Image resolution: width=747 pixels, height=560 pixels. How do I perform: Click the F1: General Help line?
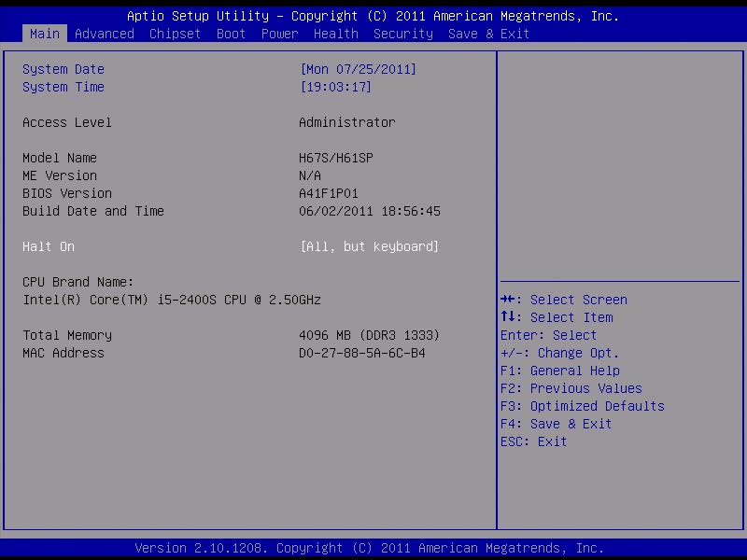coord(560,371)
